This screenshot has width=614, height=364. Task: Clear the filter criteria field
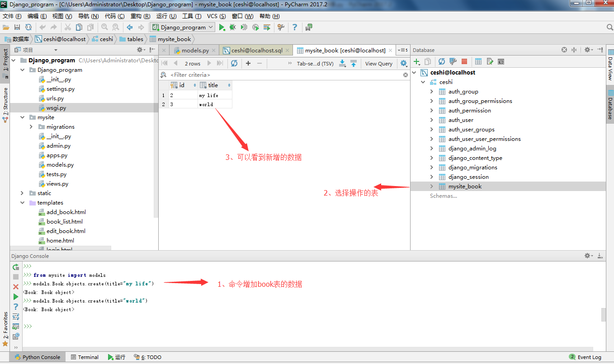[406, 75]
